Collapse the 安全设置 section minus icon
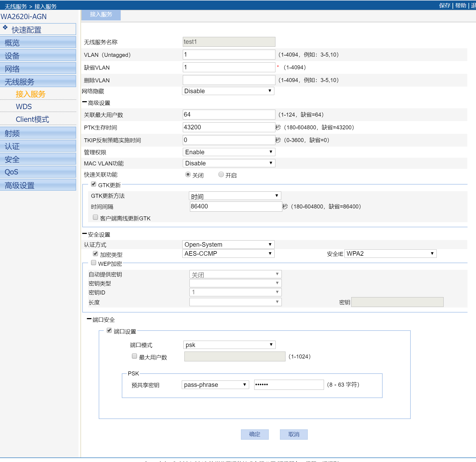This screenshot has height=462, width=476. tap(85, 234)
